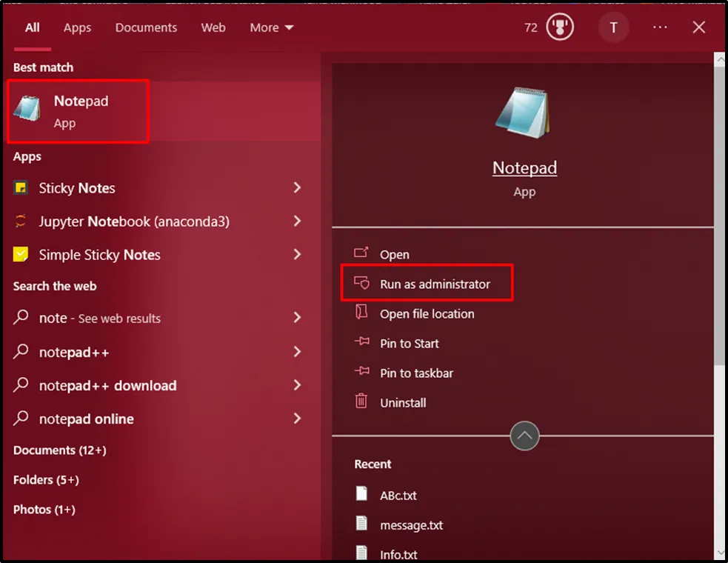The height and width of the screenshot is (563, 728).
Task: Click the Notepad app icon in Best match
Action: (27, 110)
